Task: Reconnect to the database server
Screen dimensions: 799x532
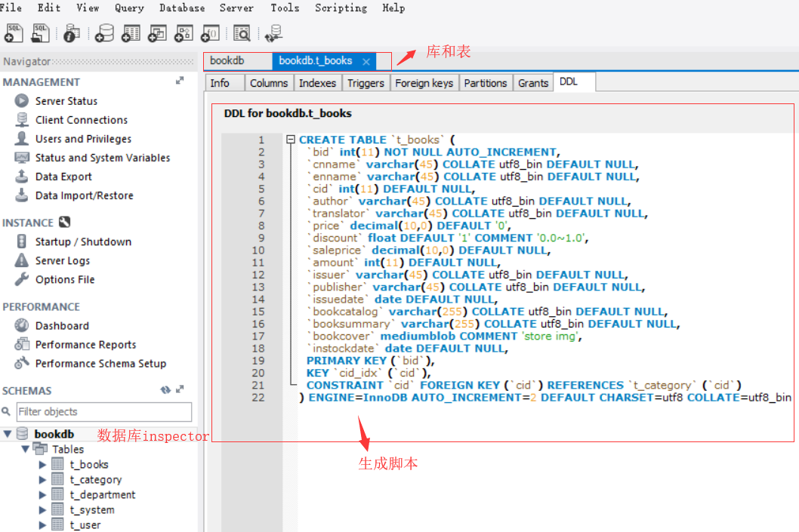Action: pos(273,33)
